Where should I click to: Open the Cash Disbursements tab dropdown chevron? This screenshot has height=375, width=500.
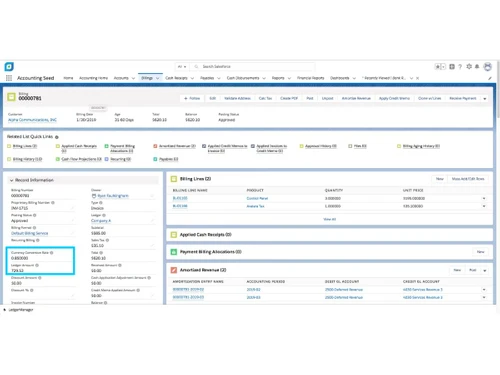[264, 78]
